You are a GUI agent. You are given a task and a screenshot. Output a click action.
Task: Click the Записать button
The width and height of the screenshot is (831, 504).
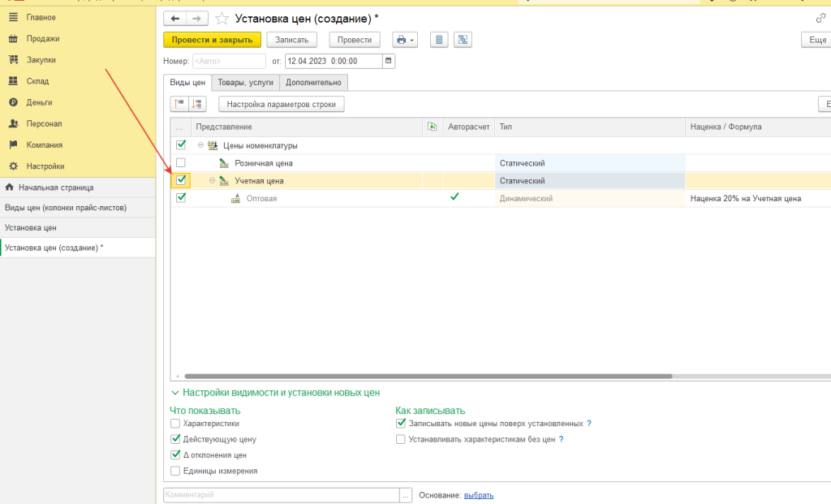coord(291,40)
